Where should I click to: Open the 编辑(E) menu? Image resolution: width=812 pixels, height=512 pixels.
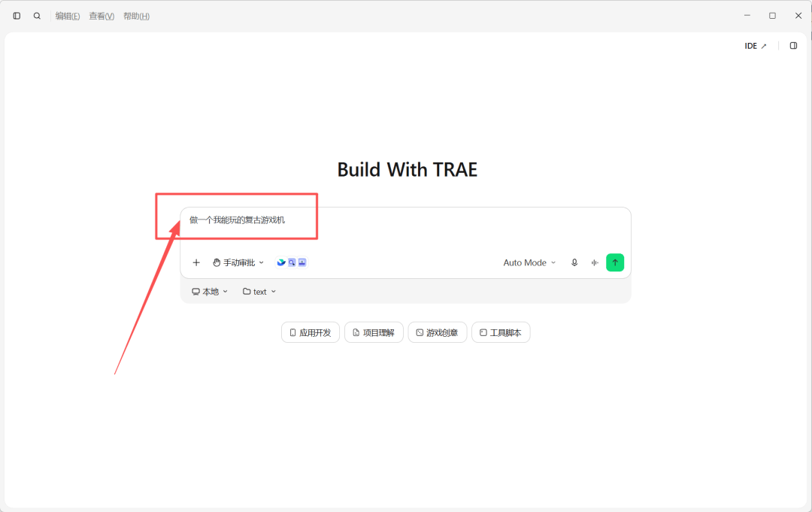[x=68, y=16]
